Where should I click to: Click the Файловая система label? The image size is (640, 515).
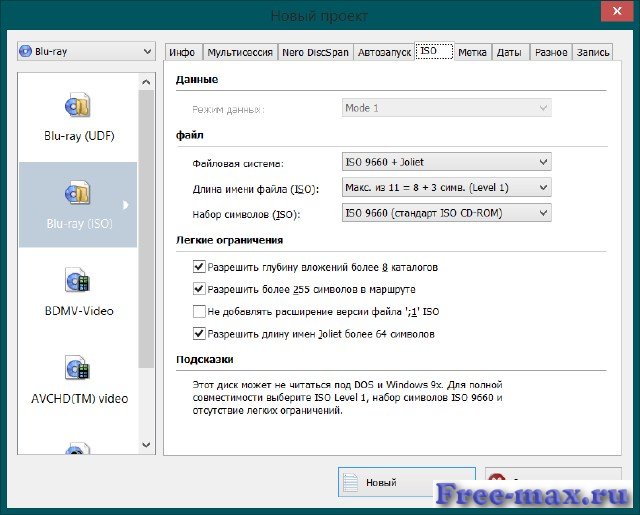[238, 164]
